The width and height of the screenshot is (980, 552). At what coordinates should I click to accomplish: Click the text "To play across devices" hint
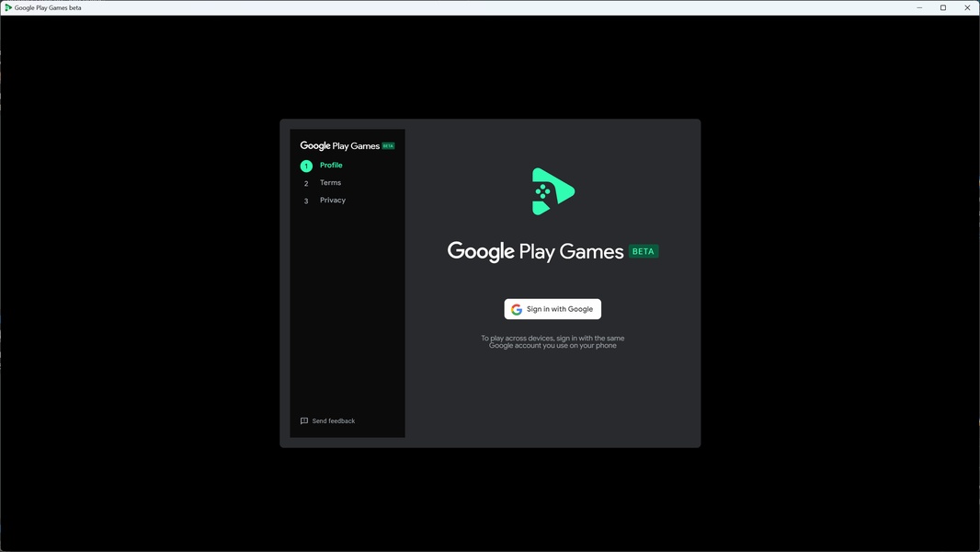[553, 342]
